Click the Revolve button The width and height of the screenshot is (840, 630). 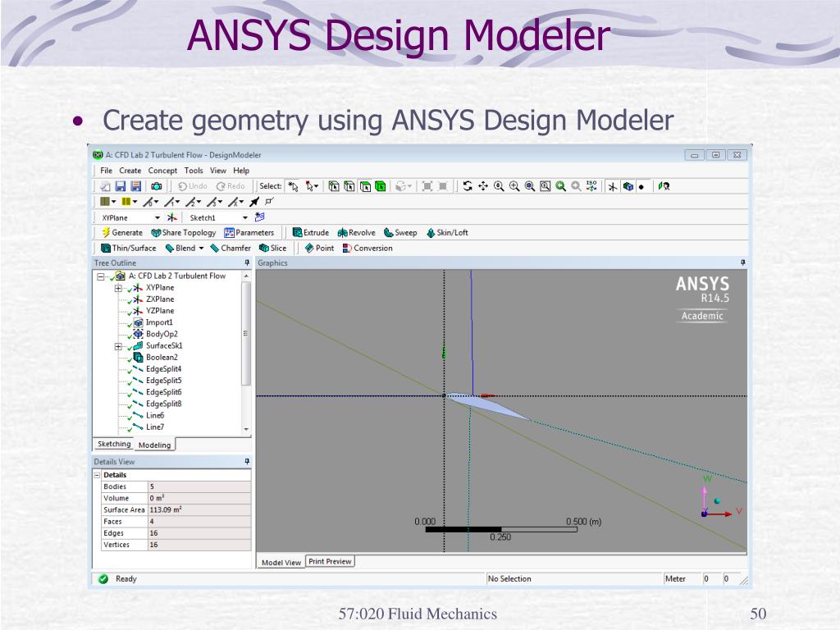(x=356, y=232)
